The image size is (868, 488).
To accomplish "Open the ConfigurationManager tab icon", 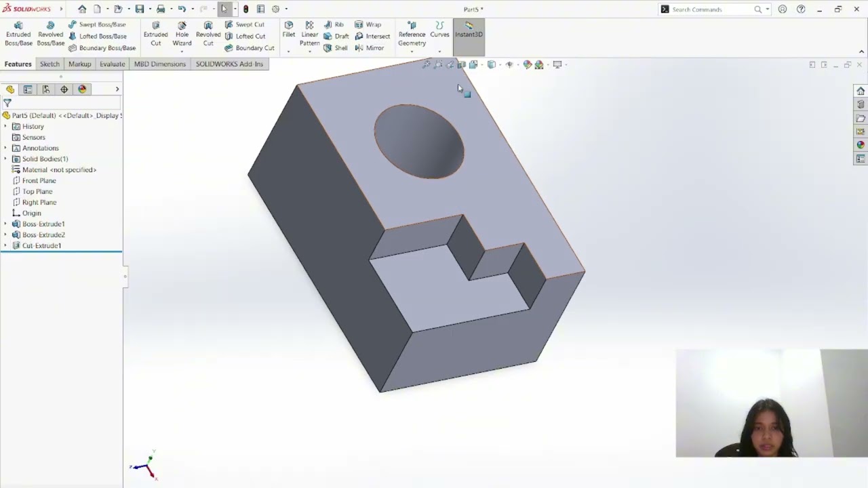I will (x=46, y=89).
